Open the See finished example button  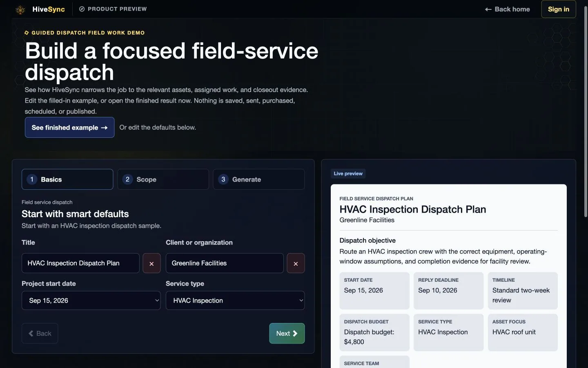click(69, 128)
